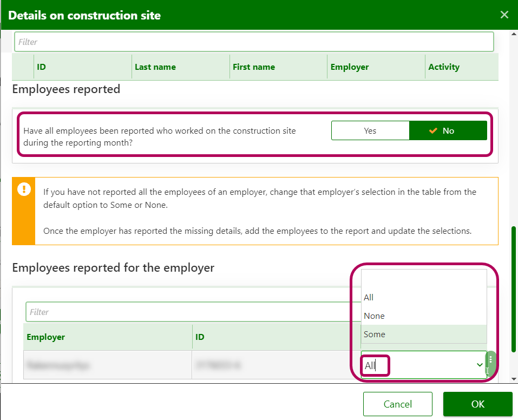Viewport: 518px width, 420px height.
Task: Close the construction site details dialog
Action: (504, 15)
